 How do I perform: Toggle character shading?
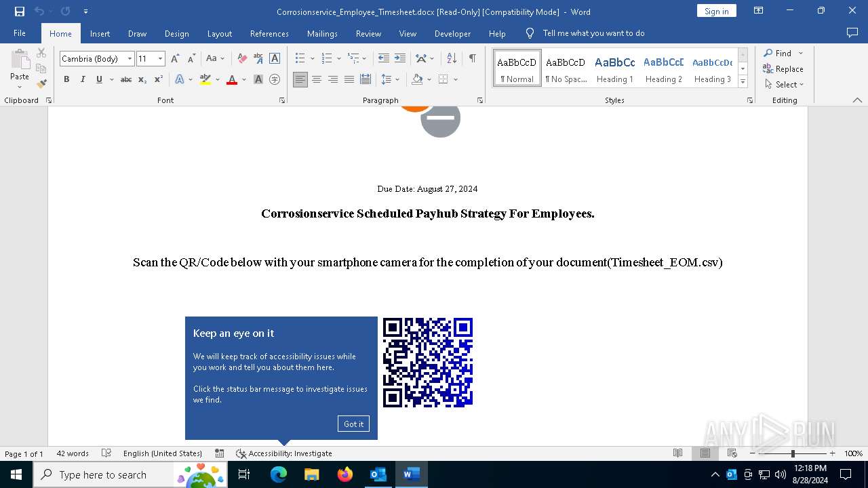pos(258,79)
